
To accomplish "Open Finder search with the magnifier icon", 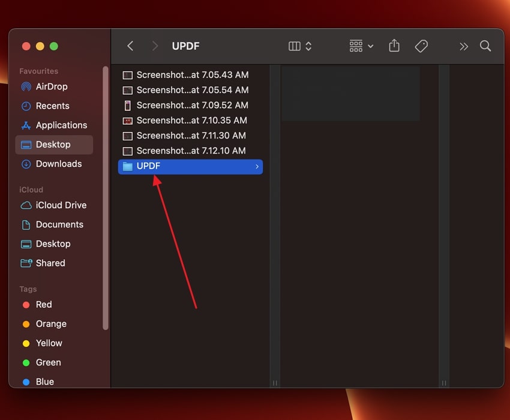I will click(x=485, y=46).
